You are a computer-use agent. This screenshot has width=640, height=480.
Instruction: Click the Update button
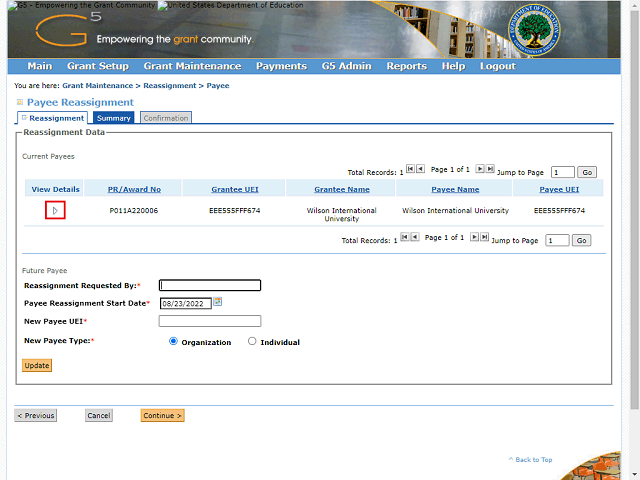(37, 365)
